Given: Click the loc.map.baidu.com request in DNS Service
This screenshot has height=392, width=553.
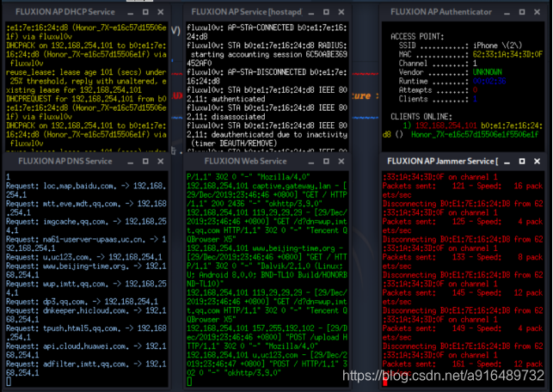Looking at the screenshot, I should click(86, 190).
